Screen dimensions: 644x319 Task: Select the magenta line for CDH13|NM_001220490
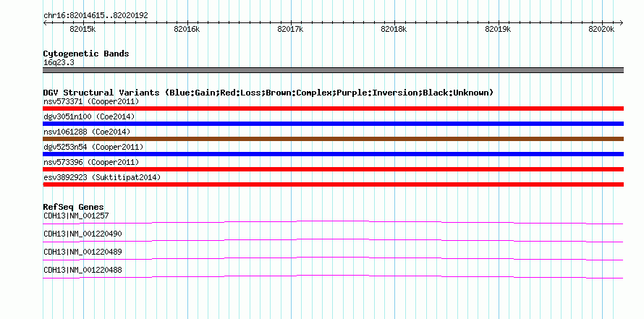(333, 241)
